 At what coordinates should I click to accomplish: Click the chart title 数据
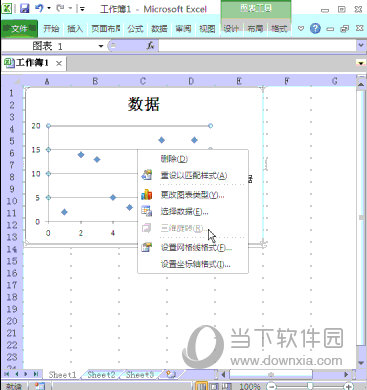(x=144, y=104)
